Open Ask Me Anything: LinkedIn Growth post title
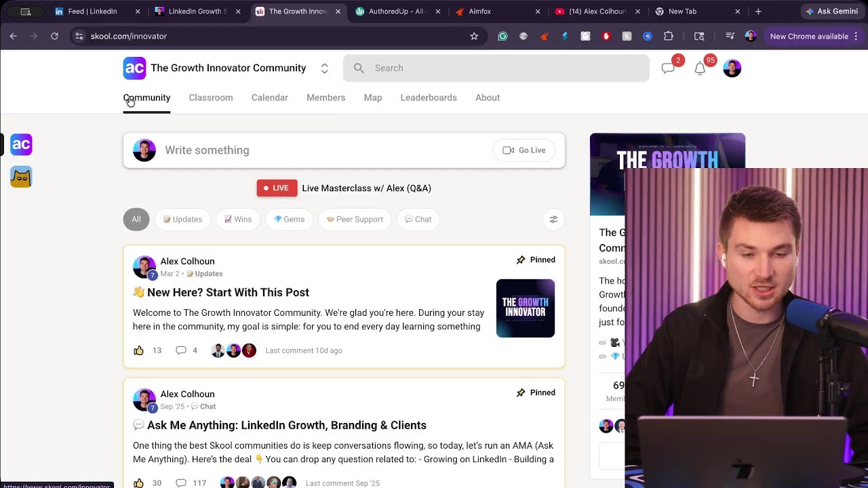Viewport: 868px width, 488px height. pyautogui.click(x=279, y=426)
